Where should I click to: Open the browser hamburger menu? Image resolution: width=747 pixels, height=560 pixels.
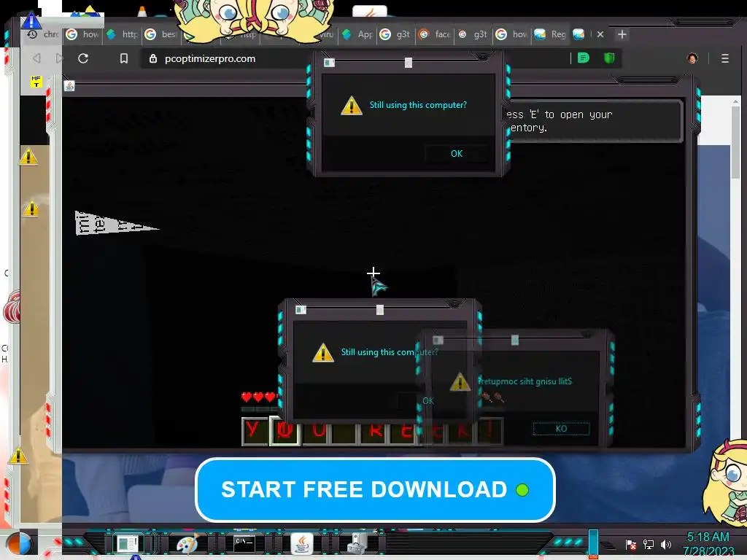coord(725,58)
